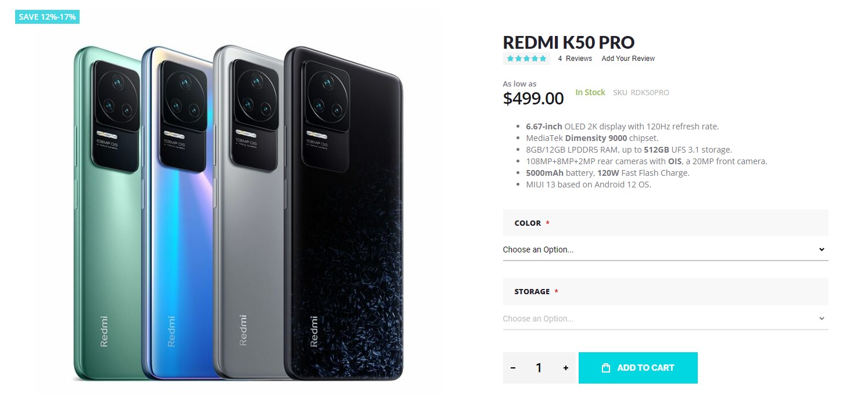Click the SAVE 12%-17% badge

pyautogui.click(x=47, y=17)
